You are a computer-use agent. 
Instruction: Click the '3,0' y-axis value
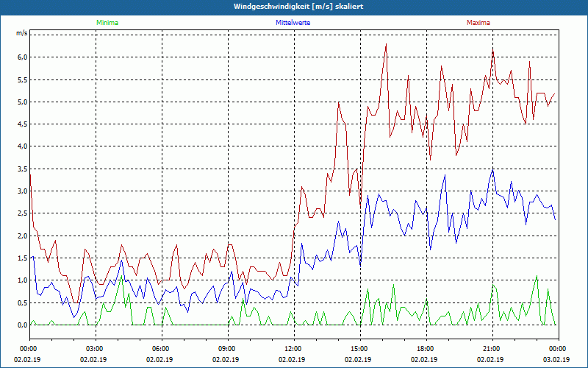pyautogui.click(x=22, y=191)
